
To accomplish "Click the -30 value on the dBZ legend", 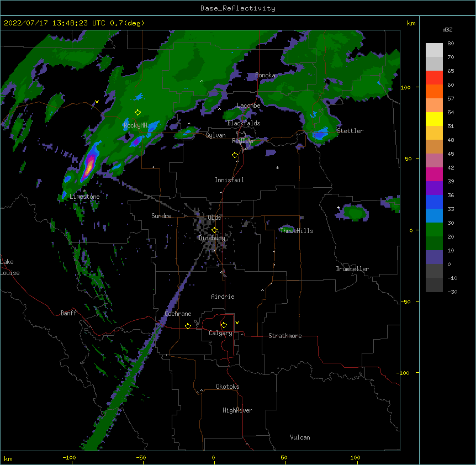I will pyautogui.click(x=452, y=292).
